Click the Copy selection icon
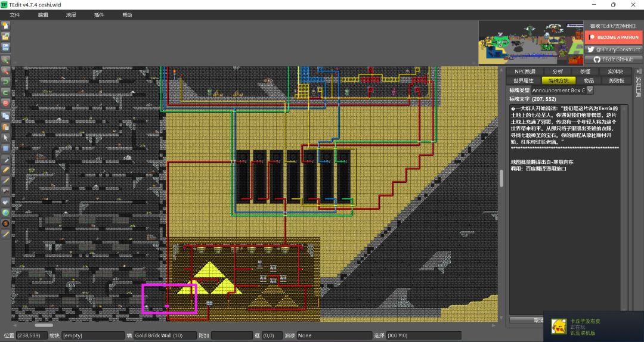This screenshot has height=342, width=644. [5, 116]
